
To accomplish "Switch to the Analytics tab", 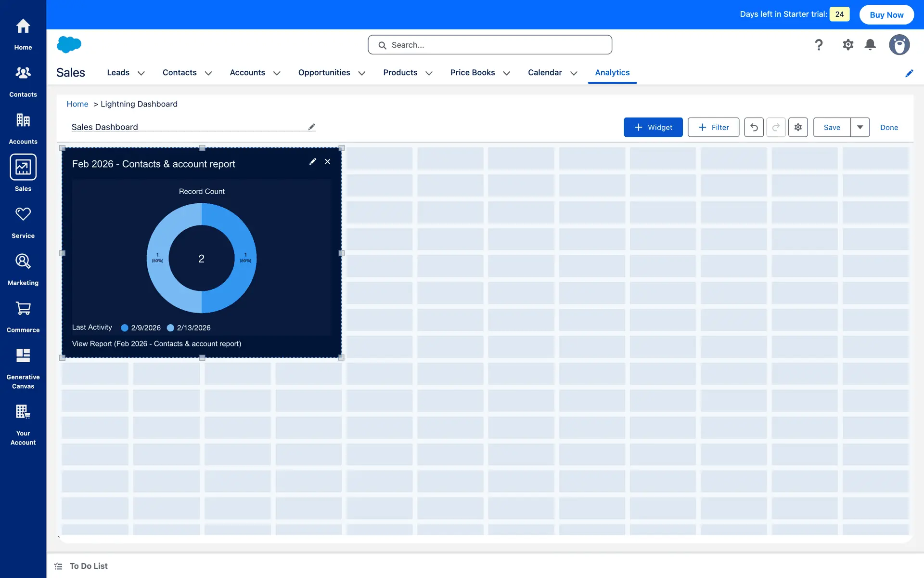I will [x=612, y=72].
